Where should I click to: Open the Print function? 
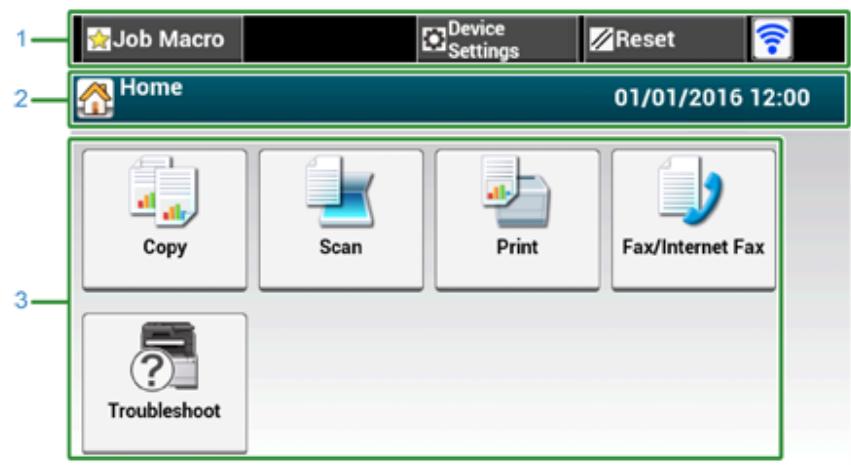coord(517,220)
